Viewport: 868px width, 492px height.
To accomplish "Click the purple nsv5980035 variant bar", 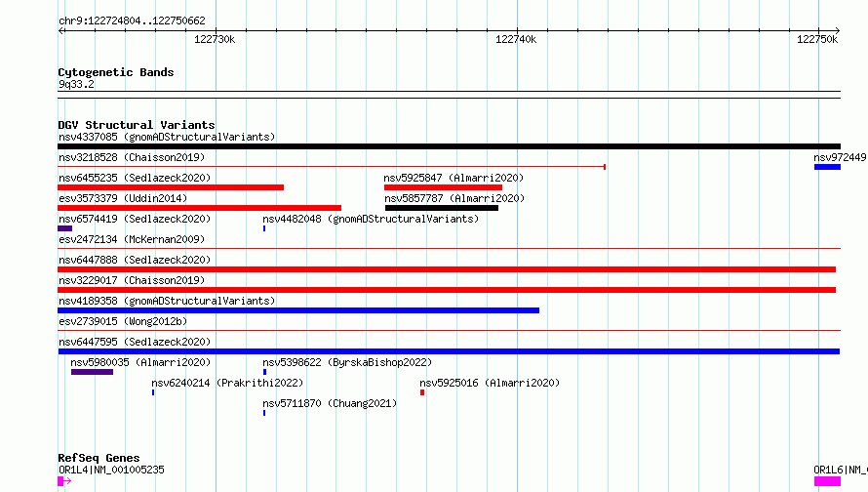I will coord(92,372).
